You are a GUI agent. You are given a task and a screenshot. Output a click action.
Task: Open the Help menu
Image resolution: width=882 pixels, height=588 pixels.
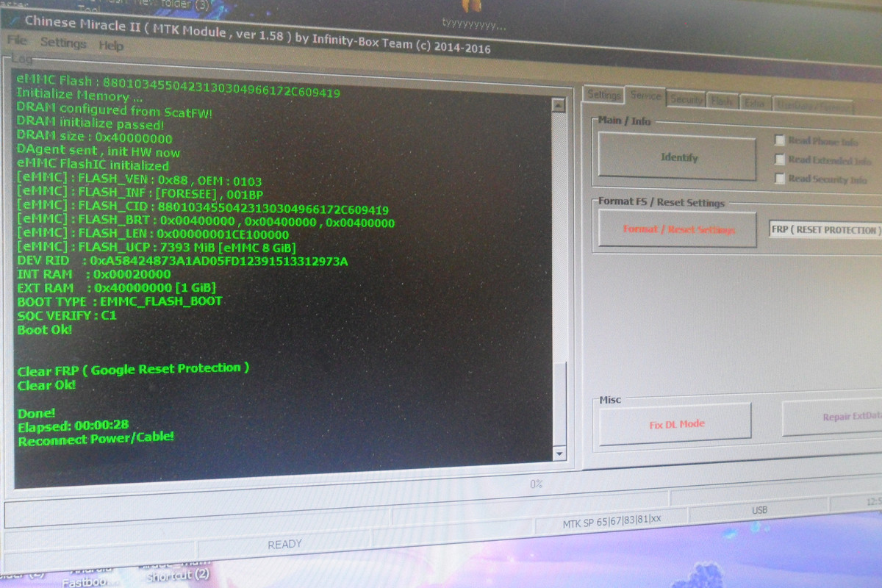[111, 45]
